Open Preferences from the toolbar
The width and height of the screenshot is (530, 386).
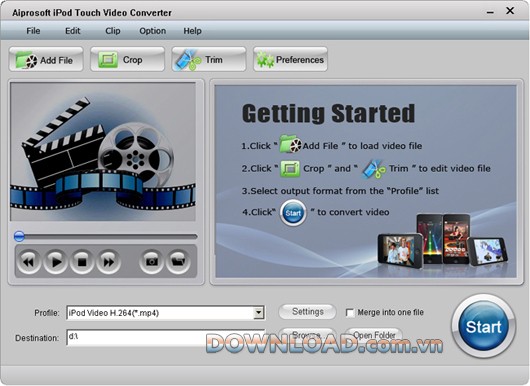tap(290, 59)
